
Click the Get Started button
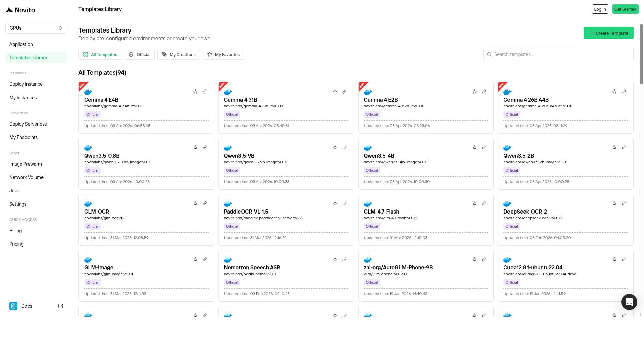[x=625, y=9]
